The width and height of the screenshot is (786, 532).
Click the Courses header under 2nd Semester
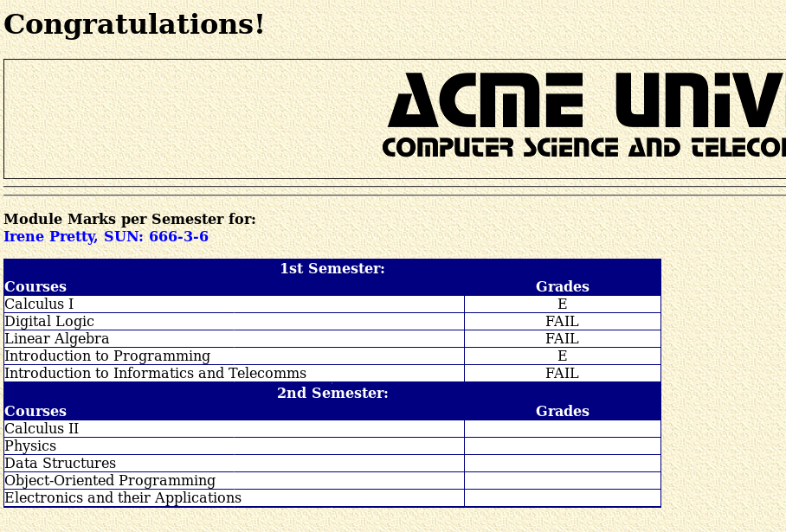tap(35, 412)
